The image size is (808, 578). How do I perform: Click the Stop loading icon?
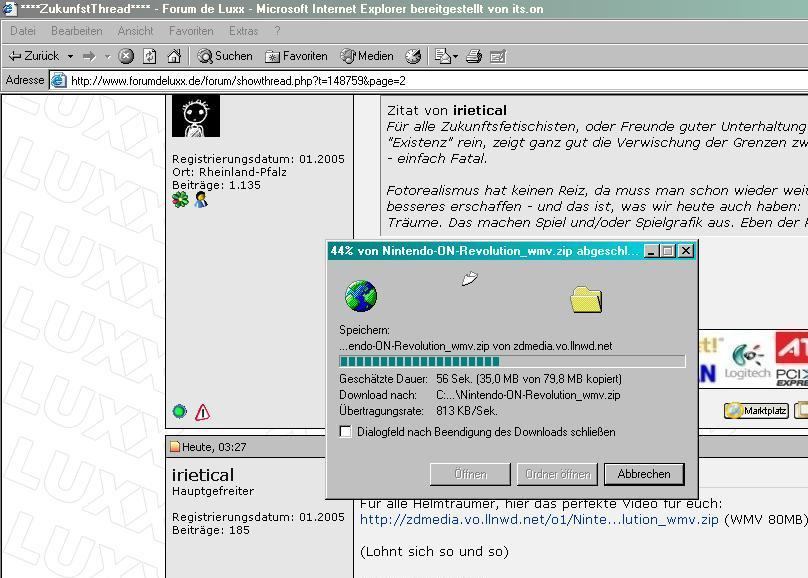(126, 56)
